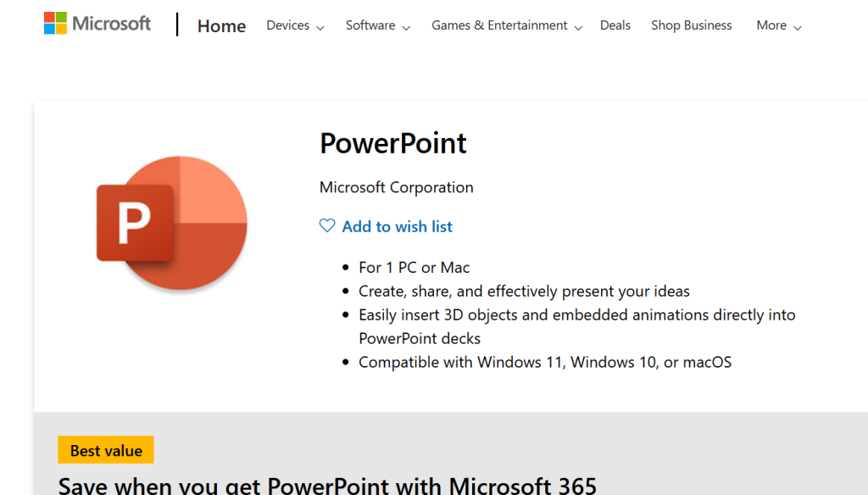Select the Devices menu label
Viewport: 868px width, 495px height.
tap(287, 25)
